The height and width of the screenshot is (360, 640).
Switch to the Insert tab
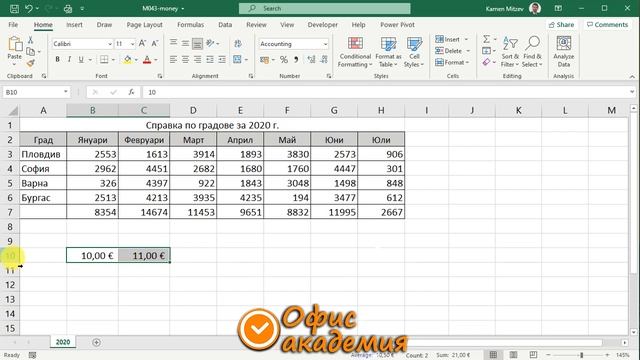coord(74,25)
